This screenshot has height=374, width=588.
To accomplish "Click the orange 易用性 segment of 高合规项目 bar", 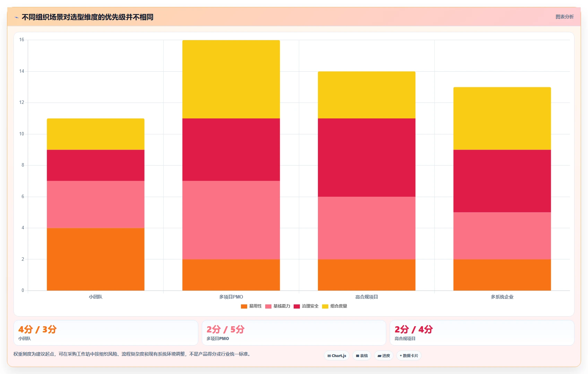I will (367, 275).
